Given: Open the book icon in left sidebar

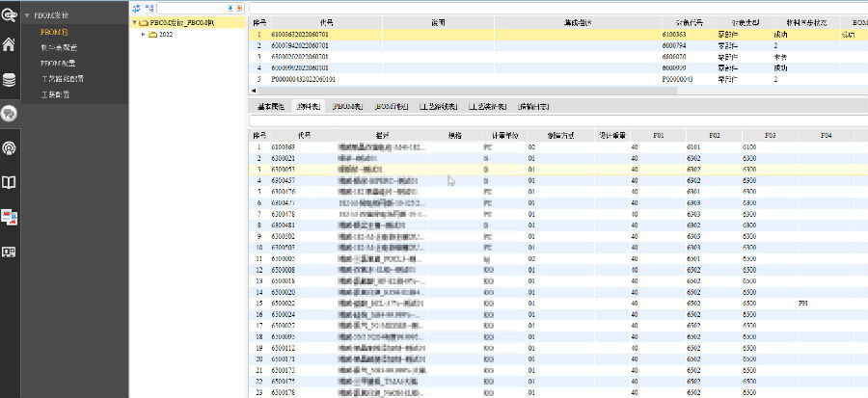Looking at the screenshot, I should [9, 182].
